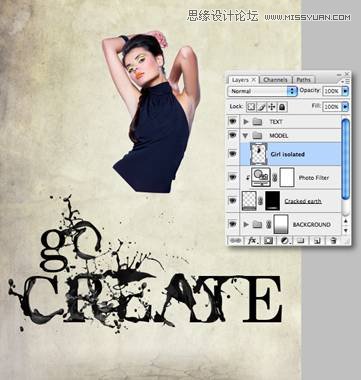Switch to the Channels tab
Screen dimensions: 361x380
click(275, 80)
